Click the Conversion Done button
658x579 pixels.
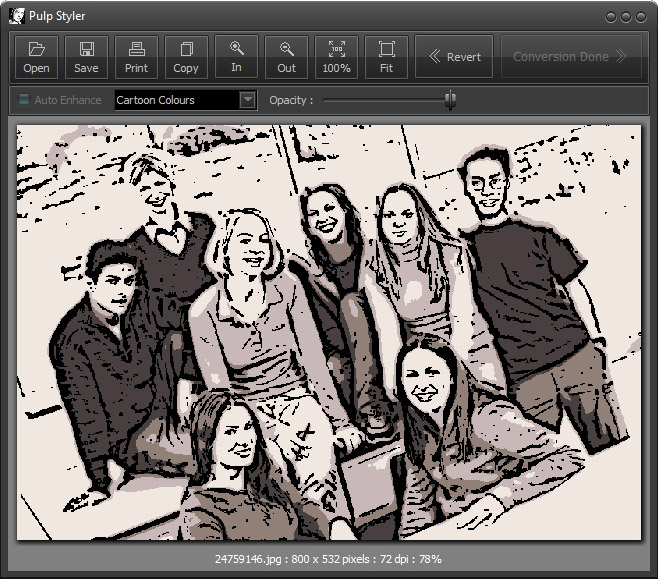[569, 57]
